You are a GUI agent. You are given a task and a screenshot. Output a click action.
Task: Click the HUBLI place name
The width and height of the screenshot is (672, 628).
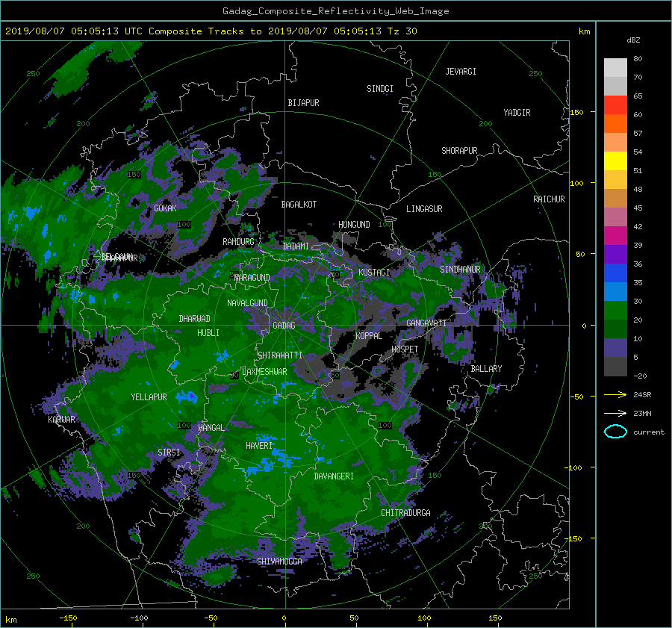pos(208,333)
